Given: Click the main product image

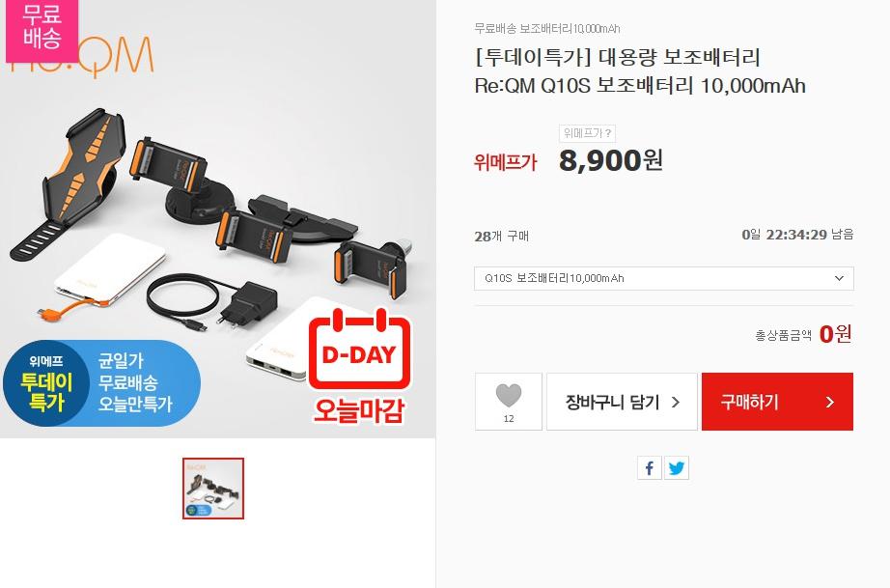Looking at the screenshot, I should pyautogui.click(x=218, y=218).
